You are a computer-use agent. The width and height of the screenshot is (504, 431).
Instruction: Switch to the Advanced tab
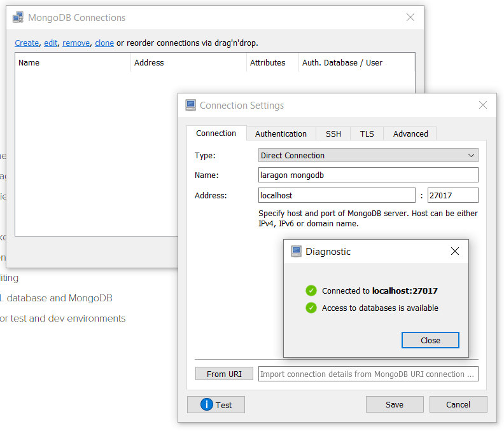click(x=410, y=134)
